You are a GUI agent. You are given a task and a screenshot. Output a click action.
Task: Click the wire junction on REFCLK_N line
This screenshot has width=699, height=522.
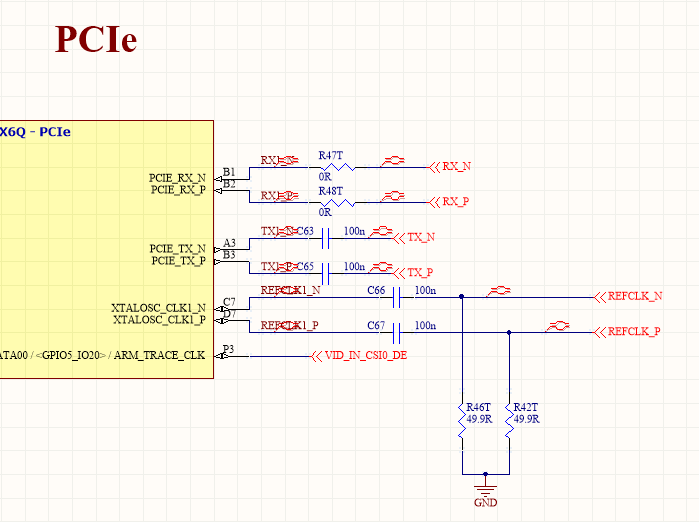[462, 296]
